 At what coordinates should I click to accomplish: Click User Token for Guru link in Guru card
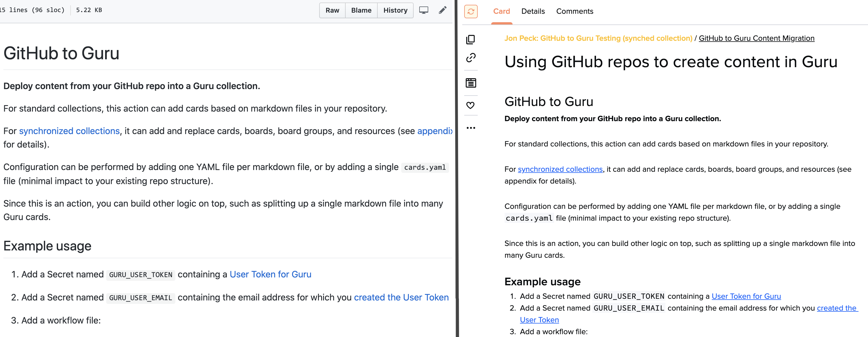coord(746,296)
